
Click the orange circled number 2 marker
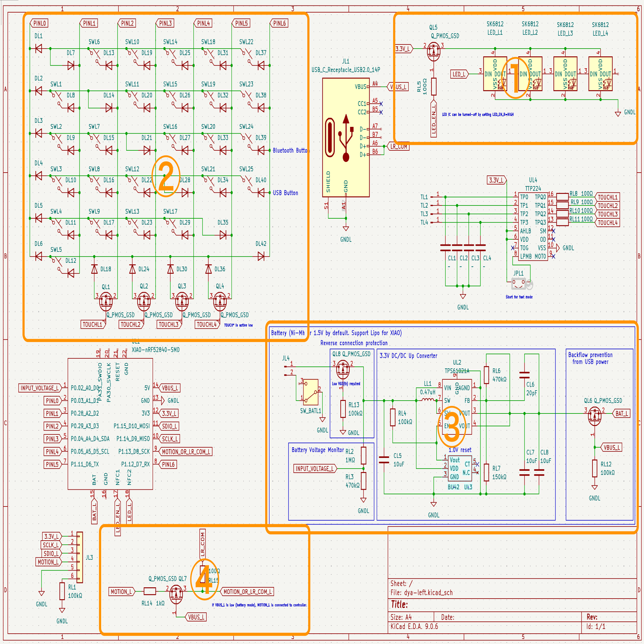pos(166,176)
